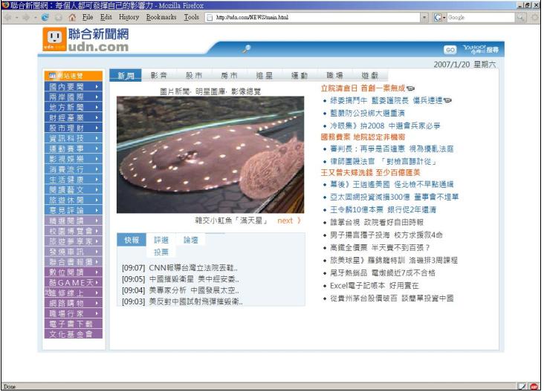This screenshot has width=544, height=392.
Task: Click the Home icon in toolbar
Action: coord(72,17)
